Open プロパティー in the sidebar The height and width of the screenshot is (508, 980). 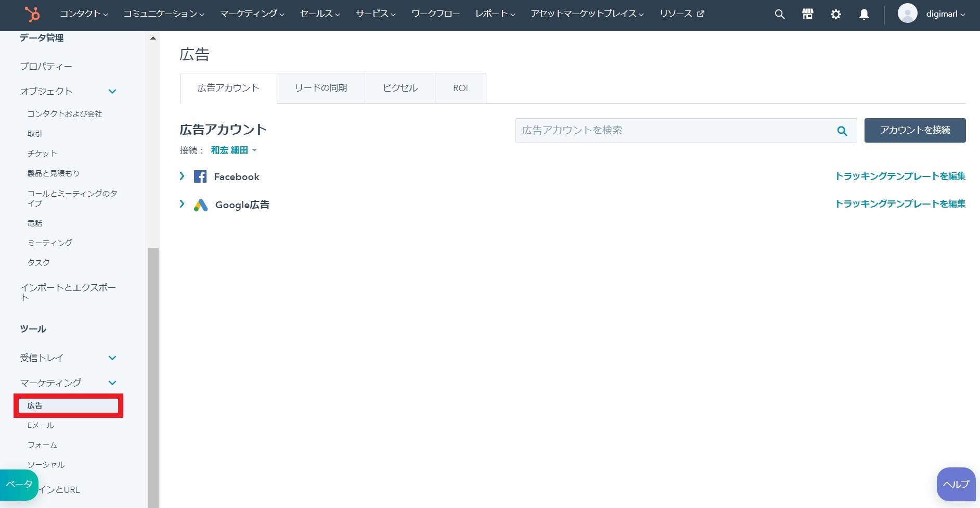pos(46,67)
